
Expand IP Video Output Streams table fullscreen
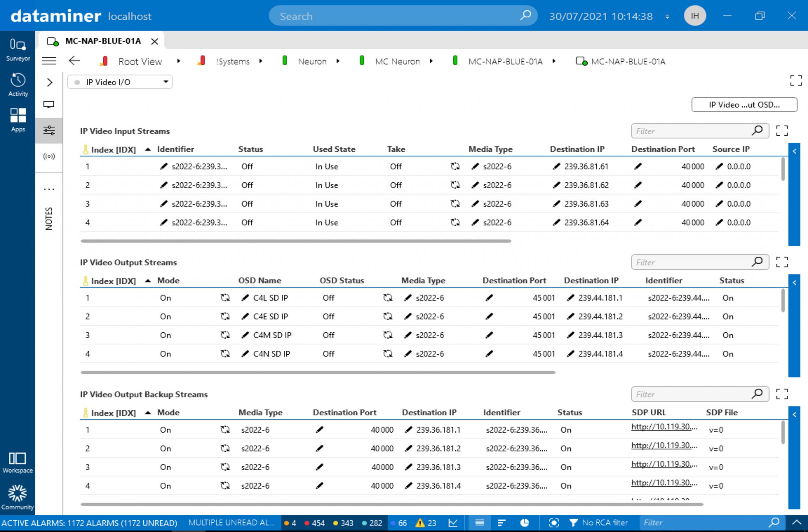(782, 262)
